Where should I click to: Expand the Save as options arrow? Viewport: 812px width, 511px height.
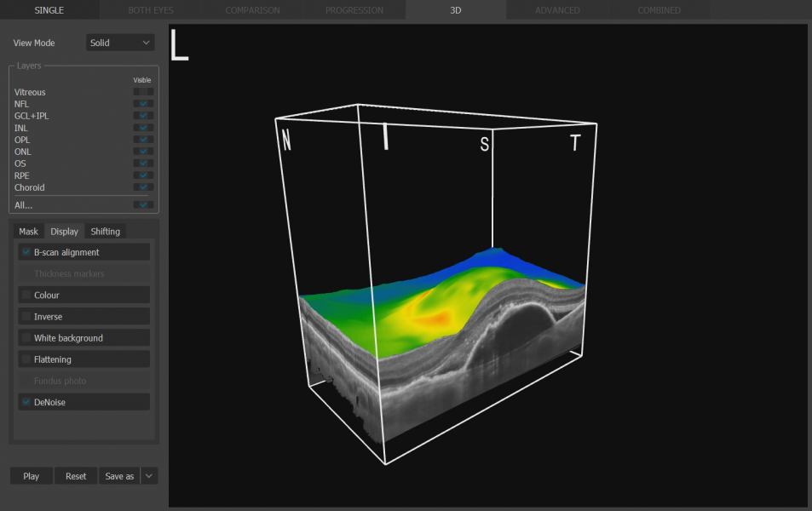[149, 476]
